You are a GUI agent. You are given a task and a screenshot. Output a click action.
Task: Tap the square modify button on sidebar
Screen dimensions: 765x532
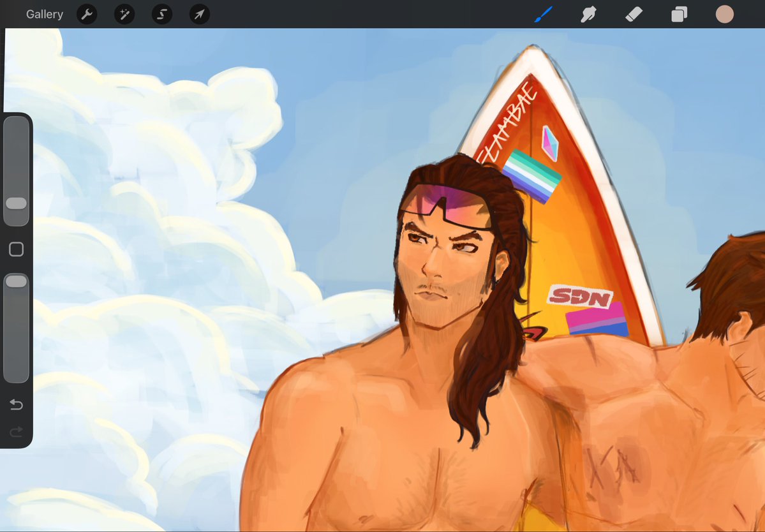point(16,249)
